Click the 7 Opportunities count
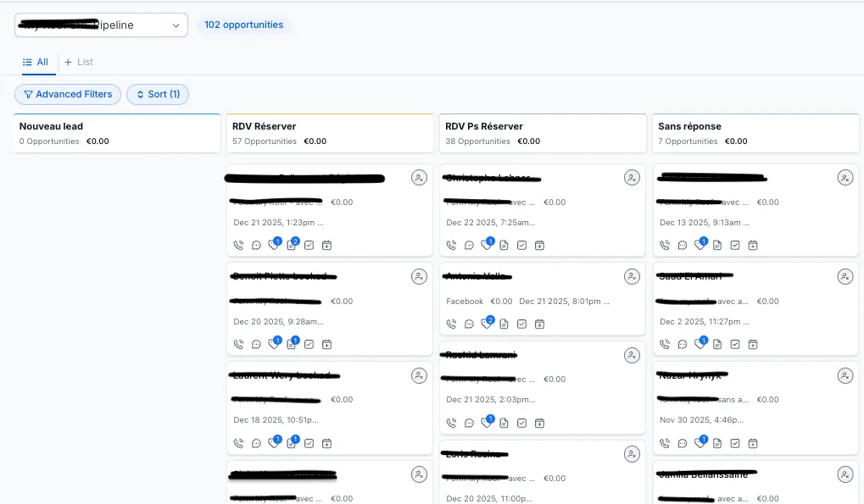Viewport: 864px width, 504px height. [688, 141]
